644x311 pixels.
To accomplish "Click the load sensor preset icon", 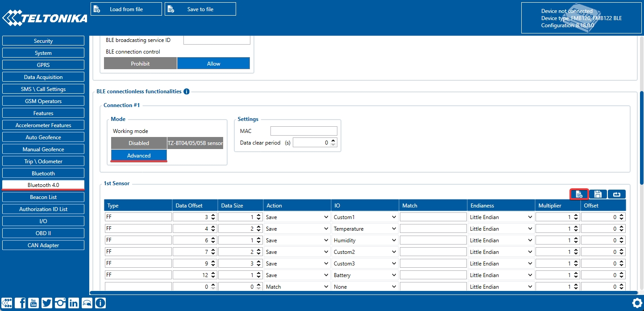I will click(x=579, y=194).
